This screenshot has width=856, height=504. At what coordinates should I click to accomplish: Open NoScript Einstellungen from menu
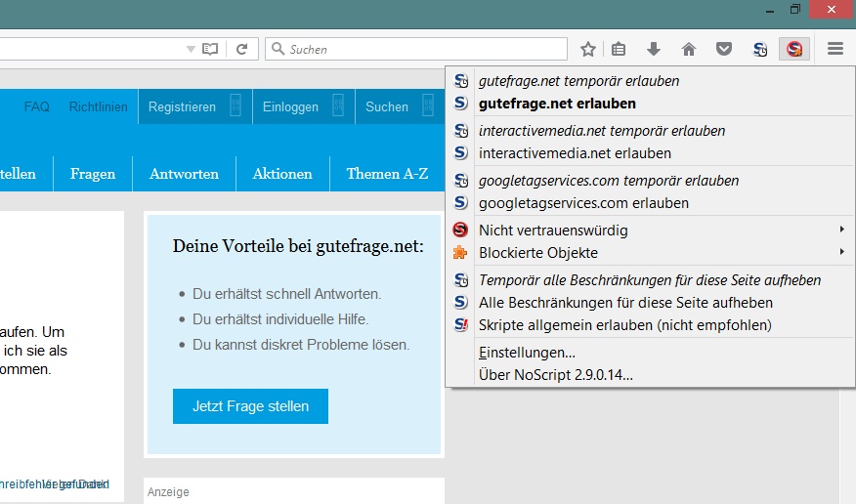click(x=527, y=353)
